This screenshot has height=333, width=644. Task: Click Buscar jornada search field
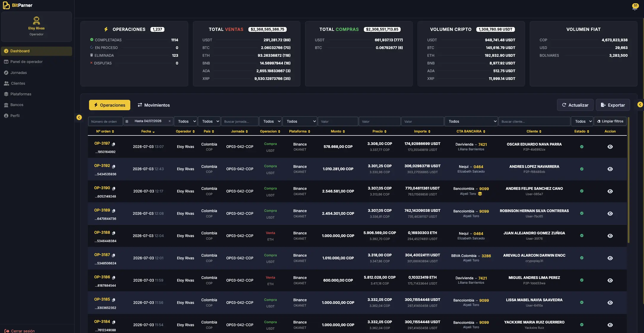239,121
